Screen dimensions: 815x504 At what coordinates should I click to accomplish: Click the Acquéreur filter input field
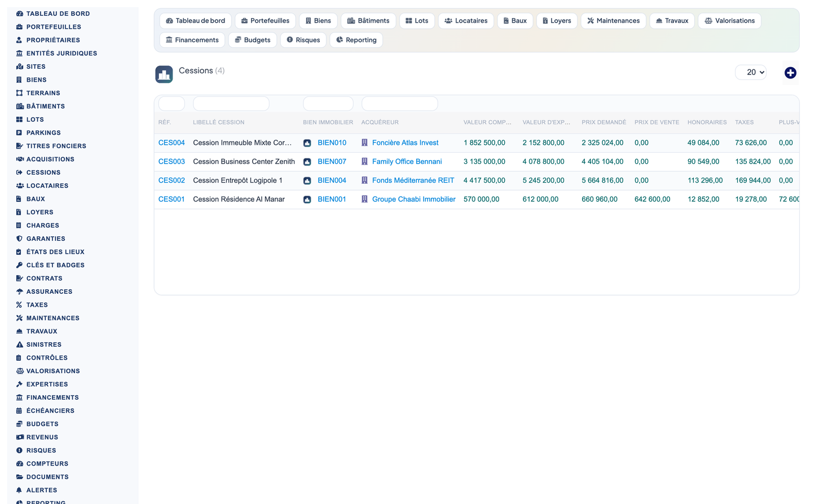pyautogui.click(x=399, y=104)
